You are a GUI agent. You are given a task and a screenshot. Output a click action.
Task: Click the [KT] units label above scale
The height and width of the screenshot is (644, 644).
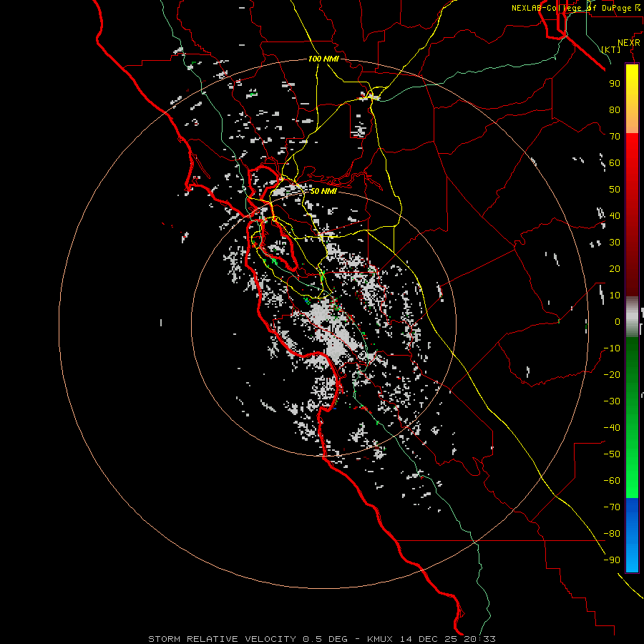click(611, 49)
